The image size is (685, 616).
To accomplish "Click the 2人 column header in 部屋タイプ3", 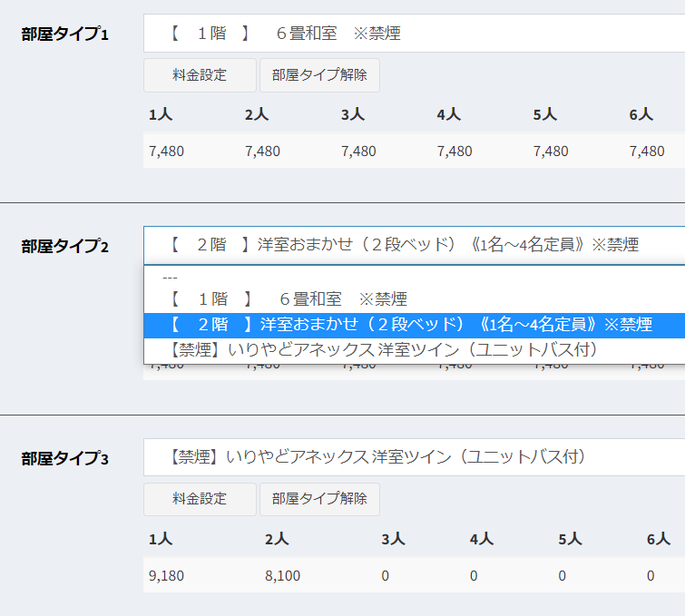I will [x=277, y=539].
